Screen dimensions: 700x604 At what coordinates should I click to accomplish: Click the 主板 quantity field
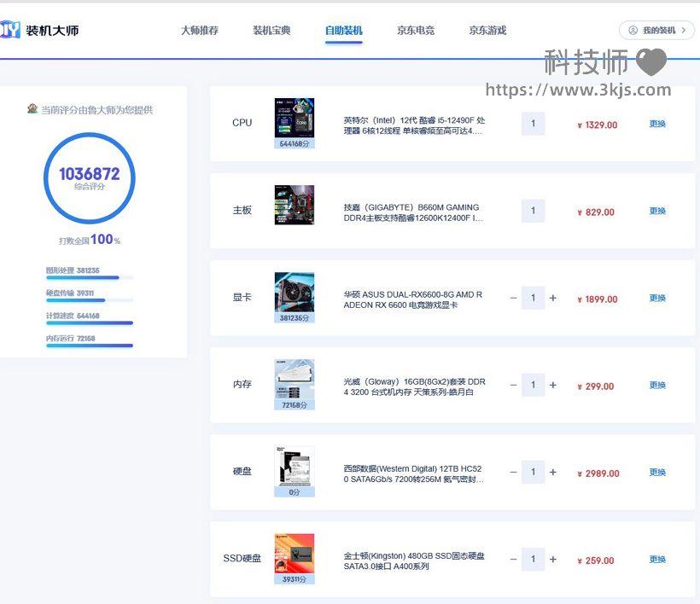coord(533,211)
